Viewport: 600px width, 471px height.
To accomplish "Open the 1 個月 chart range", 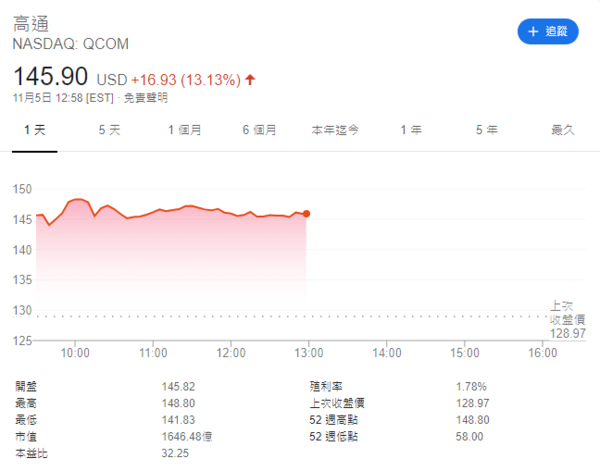I will point(186,130).
